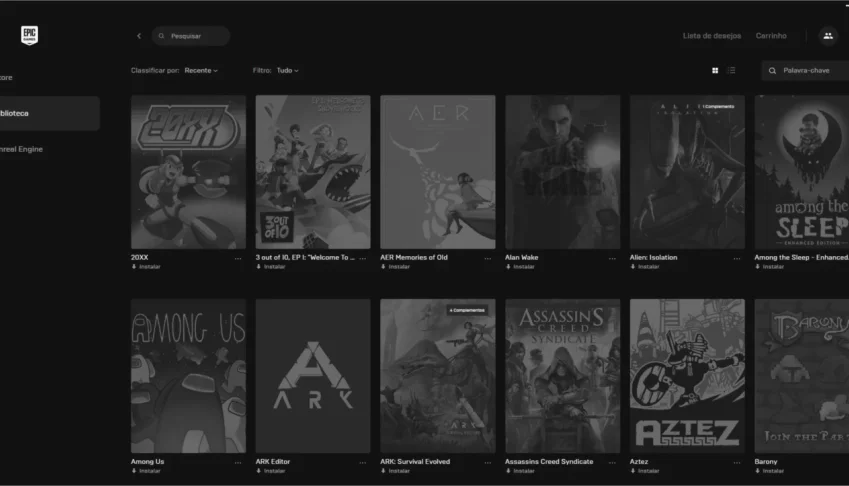Click Instalar under Barony
This screenshot has height=486, width=849.
point(769,471)
